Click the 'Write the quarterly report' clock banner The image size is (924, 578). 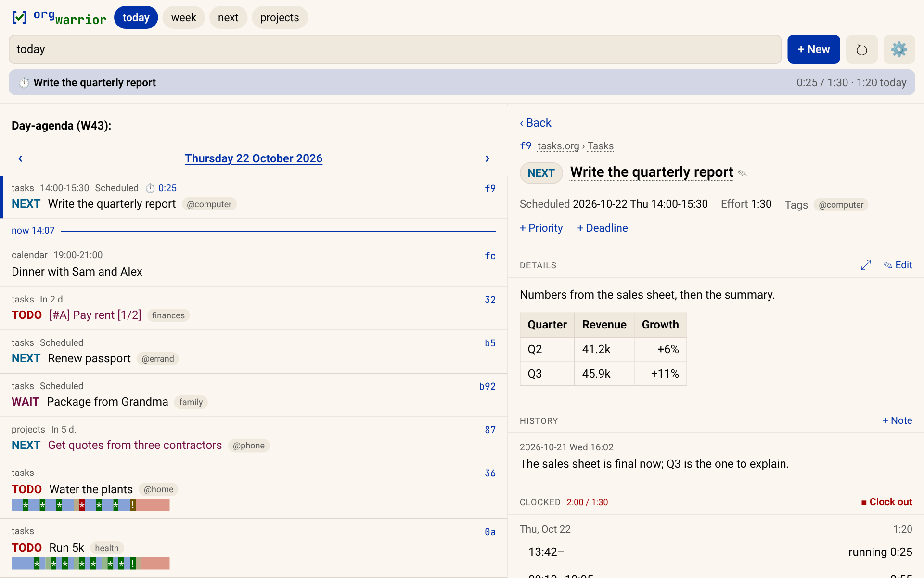462,82
